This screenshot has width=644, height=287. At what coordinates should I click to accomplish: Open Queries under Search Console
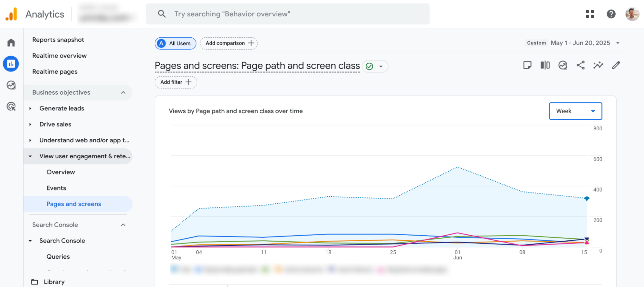(58, 257)
